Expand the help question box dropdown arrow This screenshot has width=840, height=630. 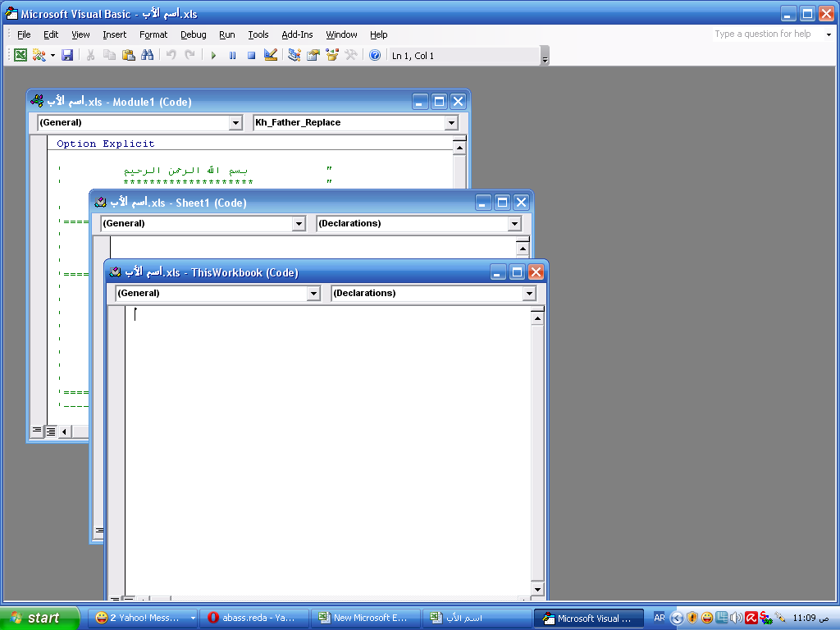(829, 34)
